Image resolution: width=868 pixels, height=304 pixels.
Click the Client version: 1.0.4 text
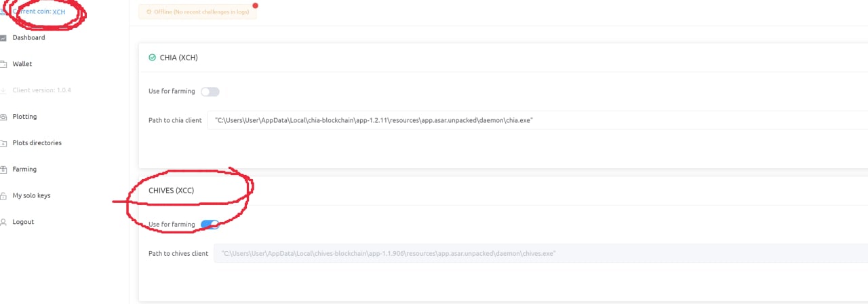coord(41,90)
